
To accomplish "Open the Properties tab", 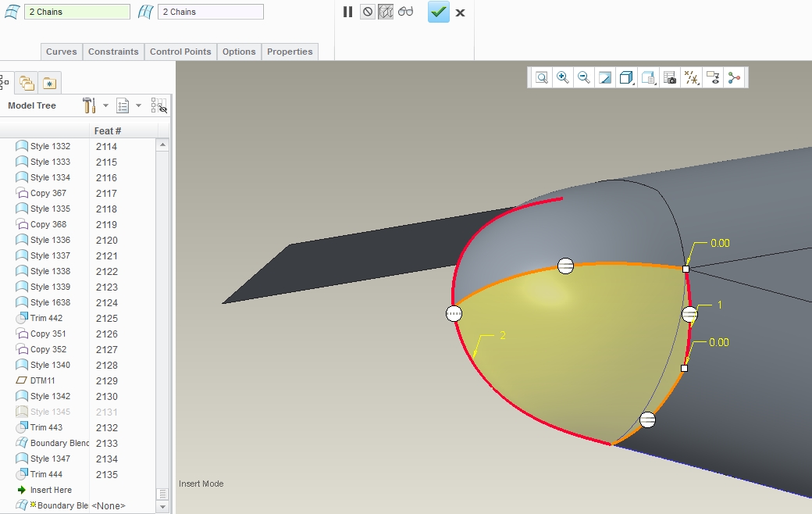I will (x=290, y=52).
